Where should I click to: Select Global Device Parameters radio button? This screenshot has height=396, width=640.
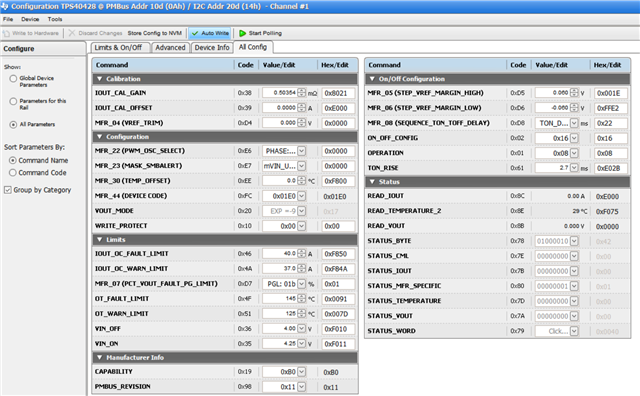[13, 78]
